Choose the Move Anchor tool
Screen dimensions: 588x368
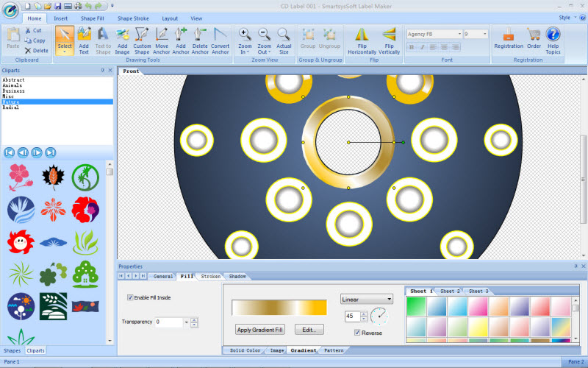pos(162,38)
